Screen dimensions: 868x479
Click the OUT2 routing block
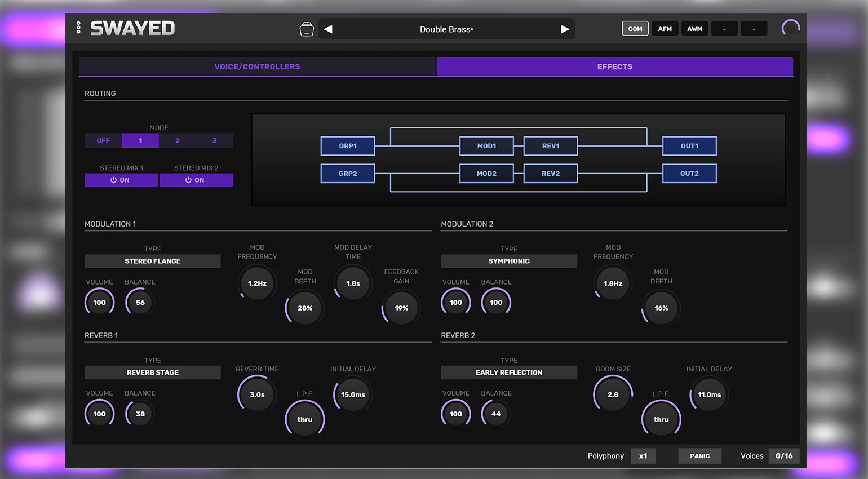click(689, 174)
